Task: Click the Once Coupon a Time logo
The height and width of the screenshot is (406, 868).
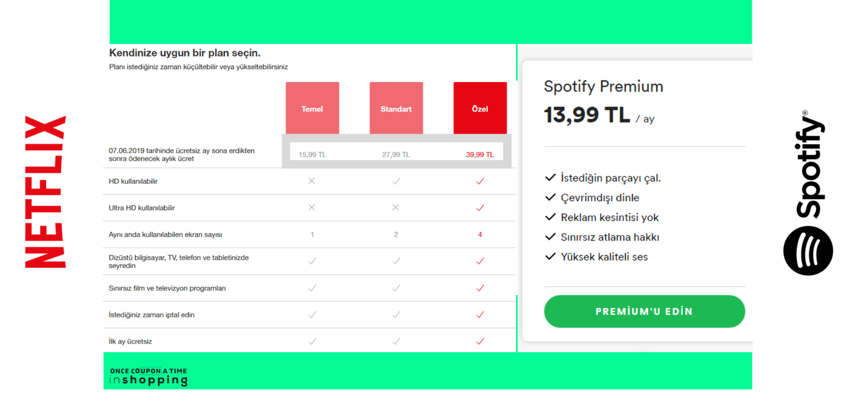Action: tap(149, 377)
